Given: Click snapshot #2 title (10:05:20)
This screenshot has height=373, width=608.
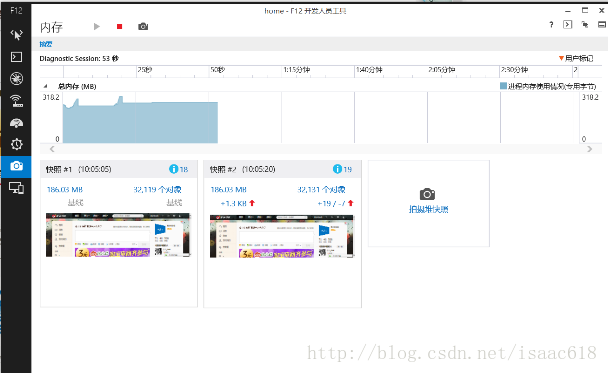Looking at the screenshot, I should click(243, 169).
